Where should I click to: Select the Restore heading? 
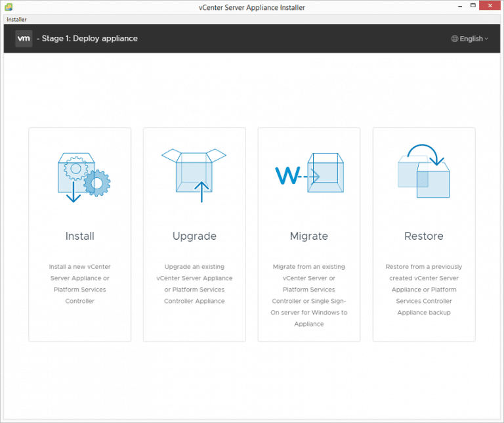tap(424, 236)
